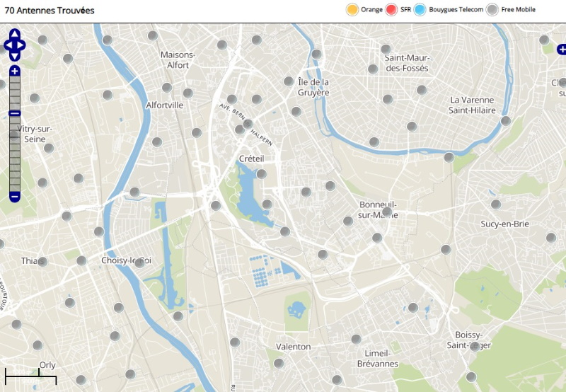Viewport: 566px width, 392px height.
Task: Click the antenna marker above the Saint-Maur-des-Fossés label
Action: point(386,50)
